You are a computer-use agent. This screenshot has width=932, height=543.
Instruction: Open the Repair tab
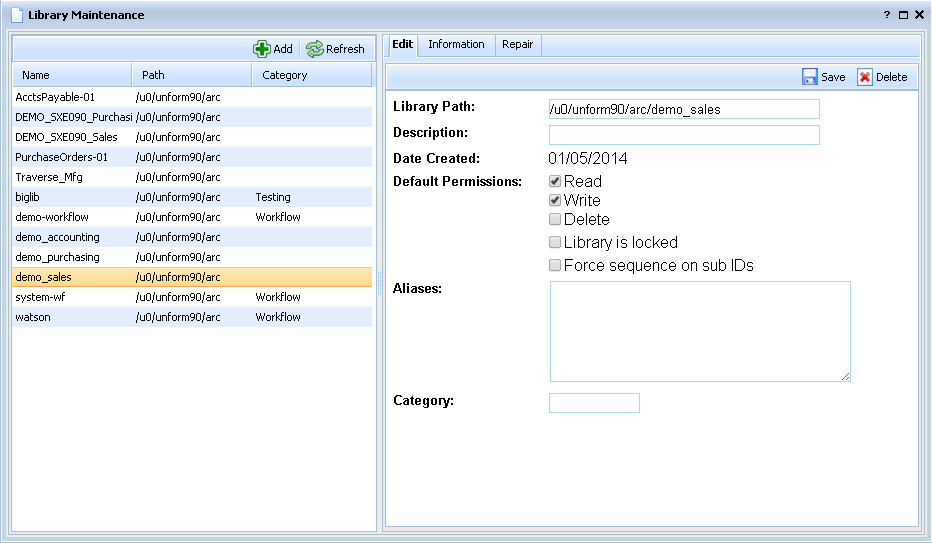(x=517, y=45)
